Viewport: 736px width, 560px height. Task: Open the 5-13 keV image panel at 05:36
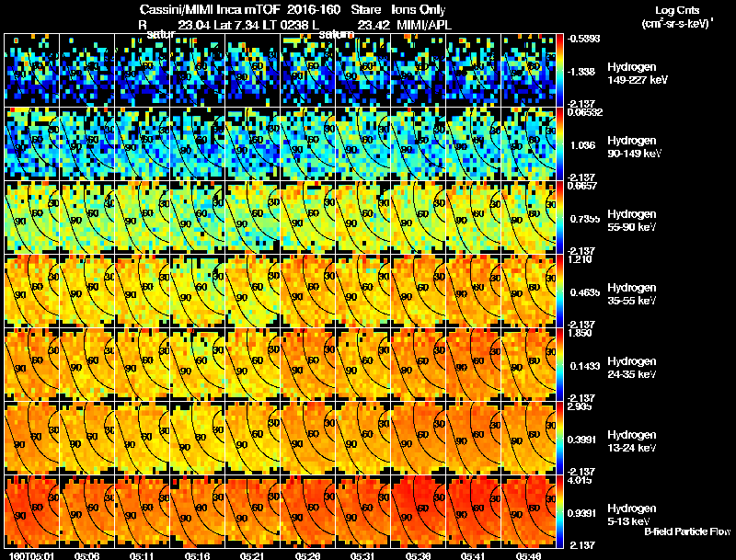click(419, 511)
